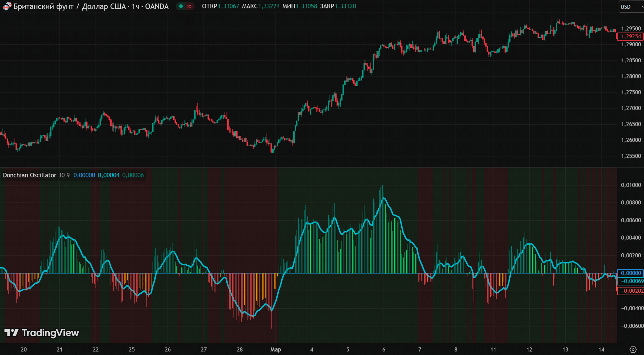Click the 1,29254 current price label
The height and width of the screenshot is (355, 644).
click(x=630, y=37)
